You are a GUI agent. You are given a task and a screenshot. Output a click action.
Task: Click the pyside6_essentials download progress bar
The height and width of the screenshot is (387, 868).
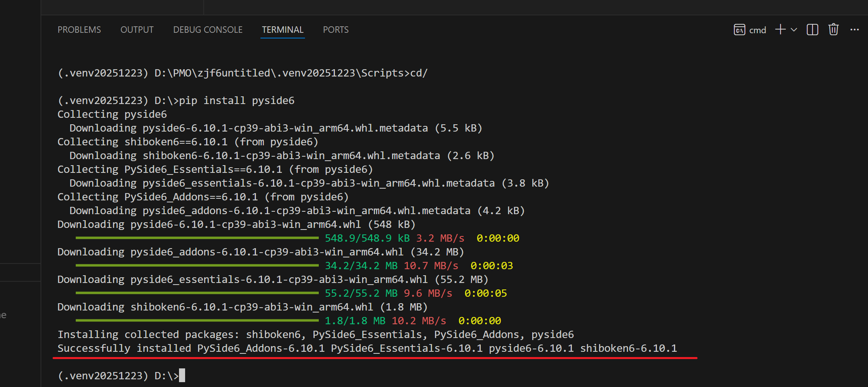click(x=197, y=293)
